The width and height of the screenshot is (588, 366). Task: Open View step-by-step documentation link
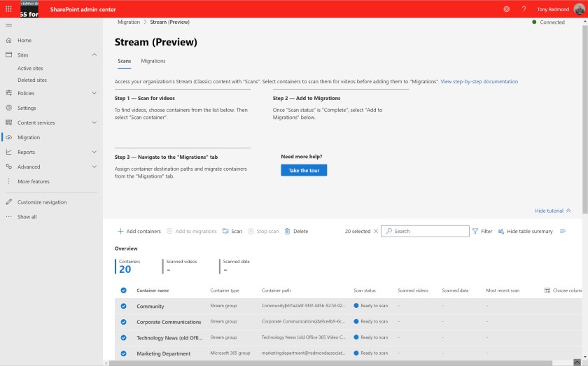(x=479, y=81)
